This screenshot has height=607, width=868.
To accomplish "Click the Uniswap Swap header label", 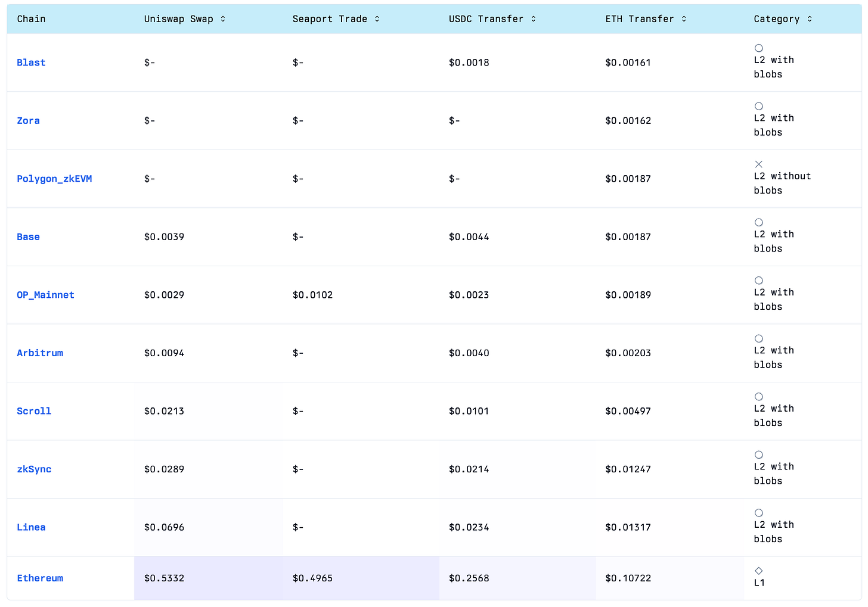I will point(178,19).
